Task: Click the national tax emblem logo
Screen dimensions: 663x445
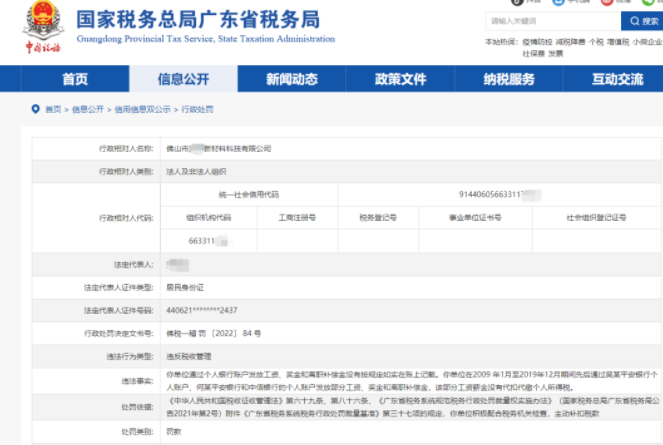Action: [x=43, y=25]
